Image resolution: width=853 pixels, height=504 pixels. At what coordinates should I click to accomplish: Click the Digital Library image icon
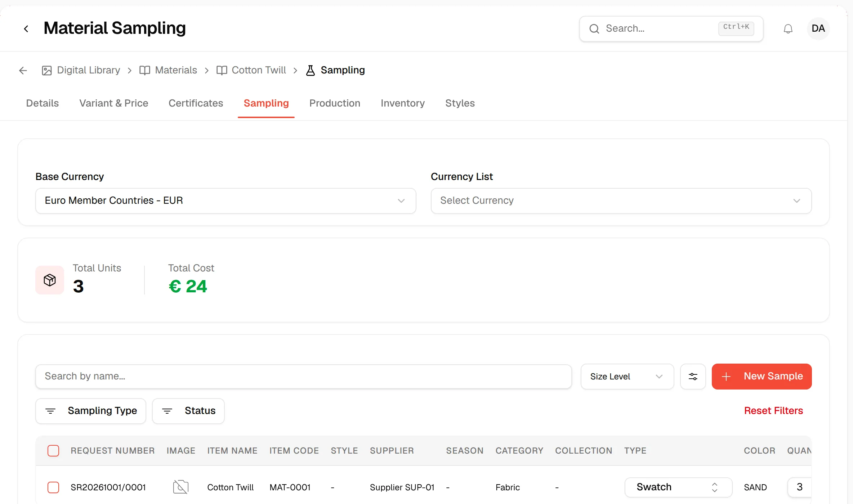point(47,70)
